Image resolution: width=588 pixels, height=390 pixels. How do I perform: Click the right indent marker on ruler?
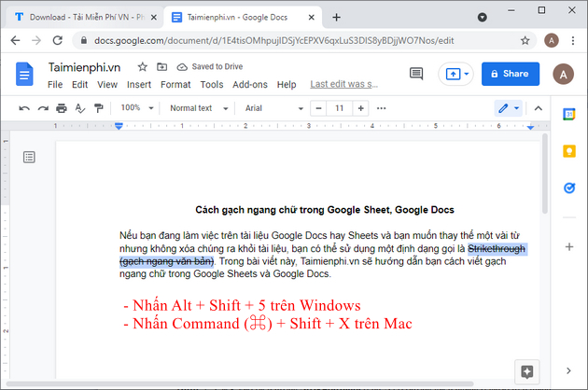[530, 127]
